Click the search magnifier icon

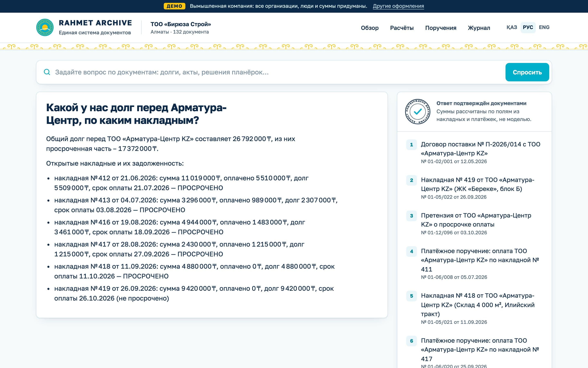[x=47, y=72]
